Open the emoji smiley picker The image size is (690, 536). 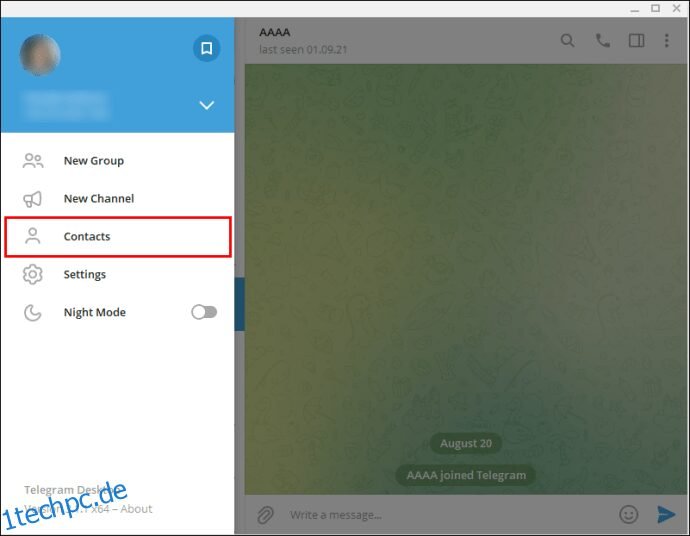pyautogui.click(x=628, y=514)
